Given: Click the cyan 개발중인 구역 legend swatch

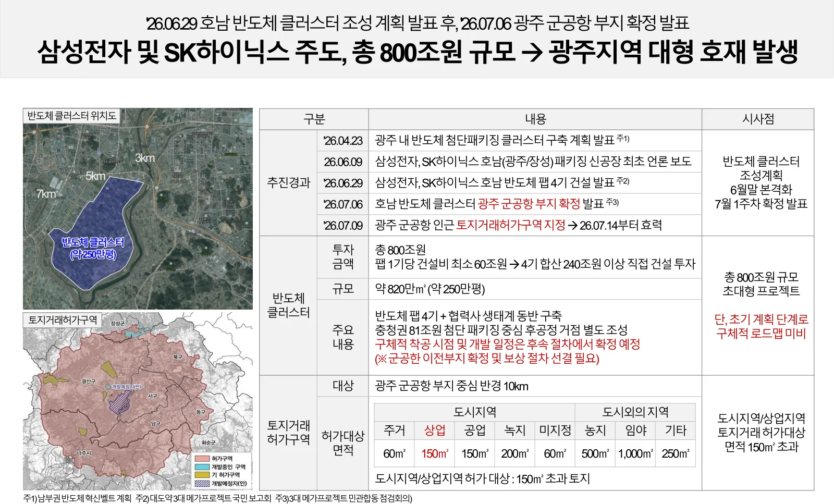Looking at the screenshot, I should pyautogui.click(x=202, y=467).
